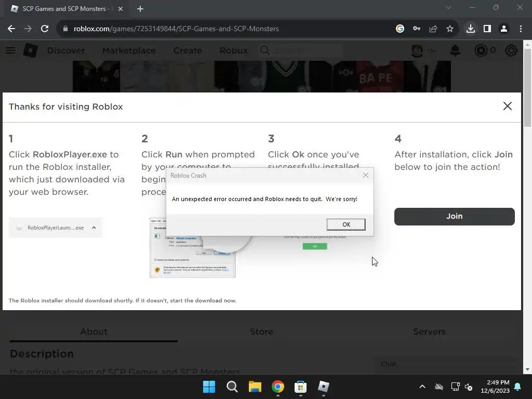The width and height of the screenshot is (532, 399).
Task: Open the Chrome three-dot menu
Action: point(521,29)
